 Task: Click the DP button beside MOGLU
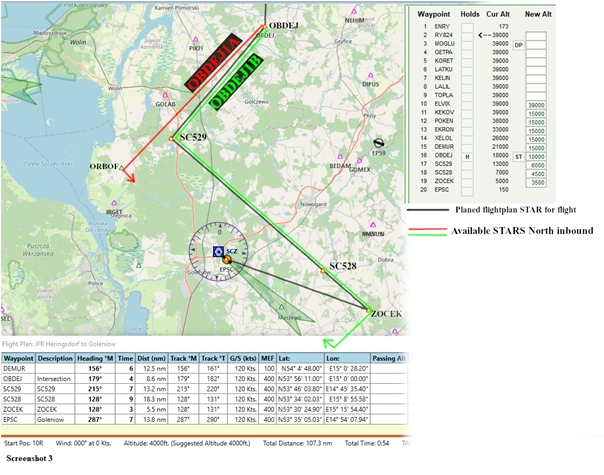pos(518,45)
